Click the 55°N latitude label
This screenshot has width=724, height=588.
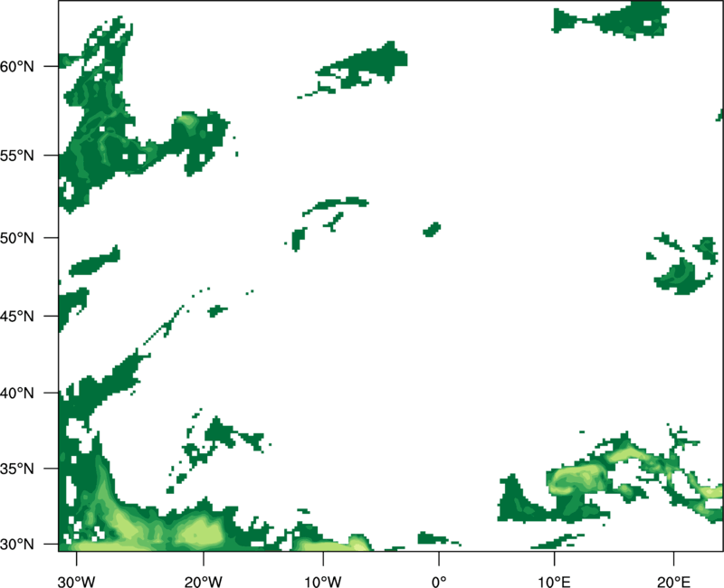tap(17, 156)
